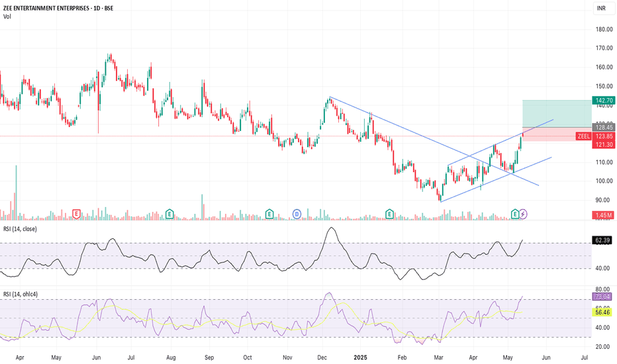Click the Dec label on the time axis
Viewport: 617px width, 364px height.
click(322, 357)
